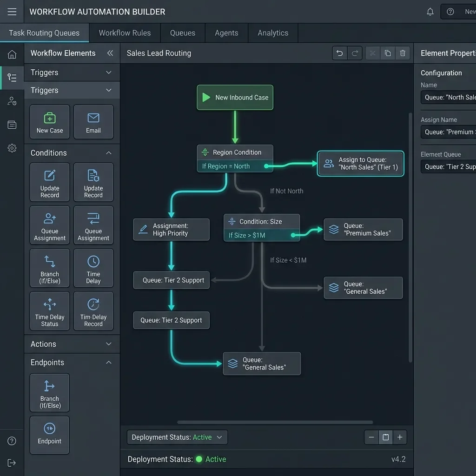Viewport: 476px width, 476px height.
Task: Select right-side Queue General Sales node
Action: click(x=364, y=288)
